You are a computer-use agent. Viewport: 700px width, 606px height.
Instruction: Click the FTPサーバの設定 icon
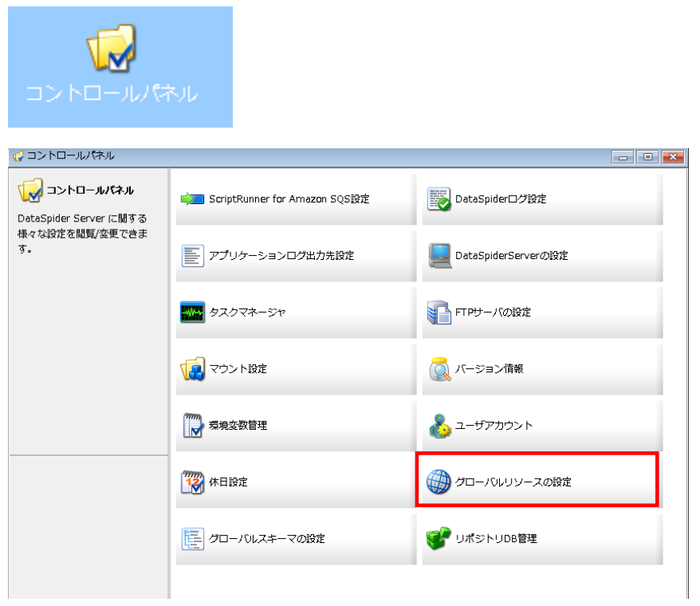[x=439, y=312]
